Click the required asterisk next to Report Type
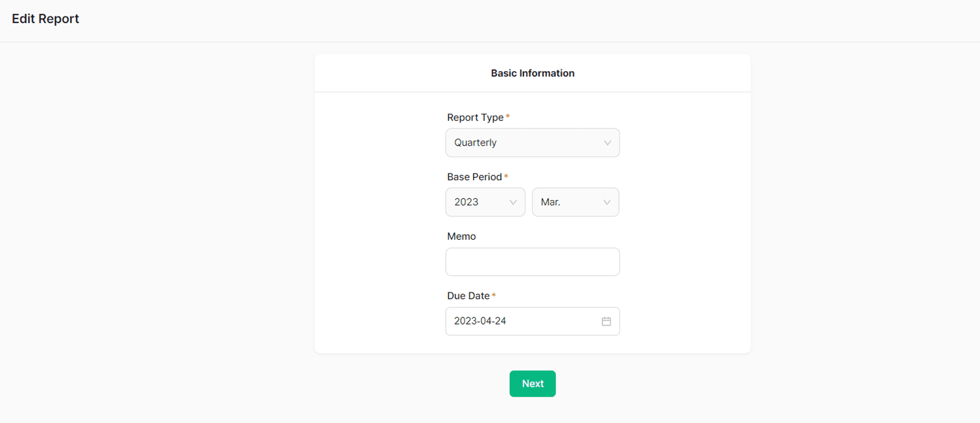The height and width of the screenshot is (423, 980). (507, 116)
